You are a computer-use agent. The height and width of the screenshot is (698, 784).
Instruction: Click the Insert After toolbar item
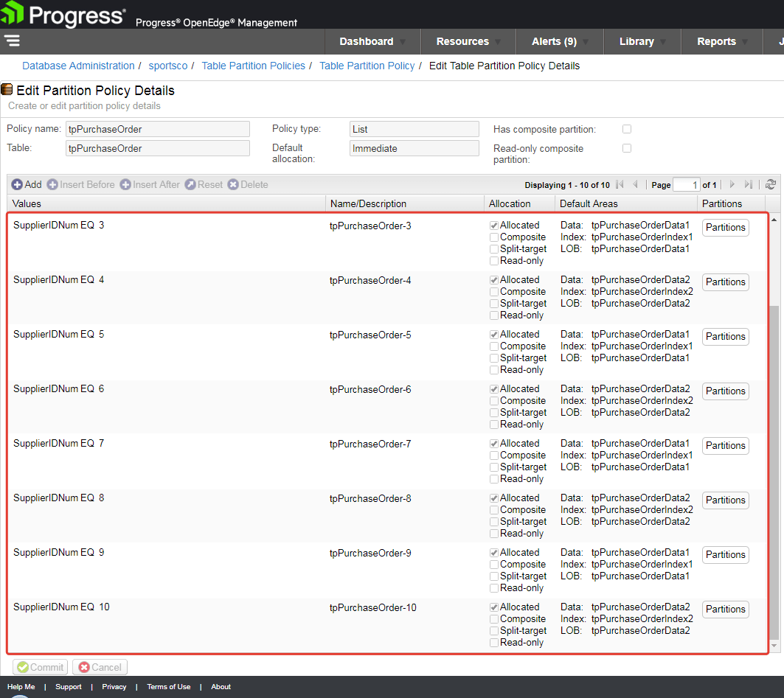[150, 184]
